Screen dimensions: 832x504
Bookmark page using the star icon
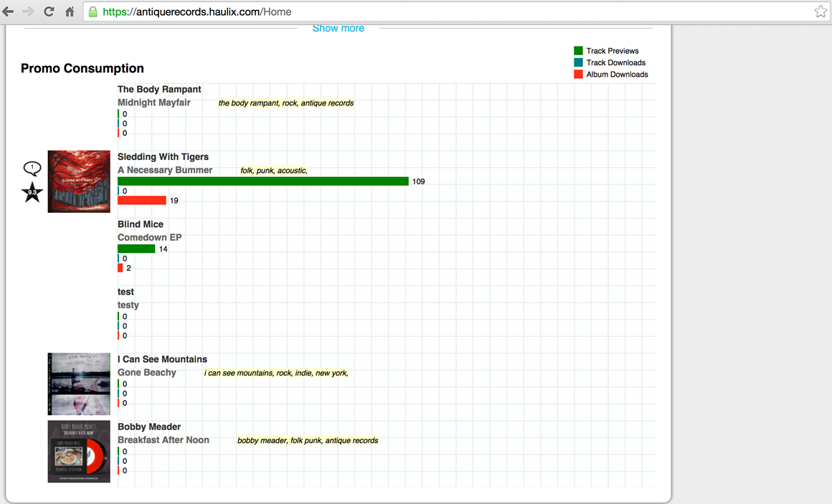coord(821,11)
